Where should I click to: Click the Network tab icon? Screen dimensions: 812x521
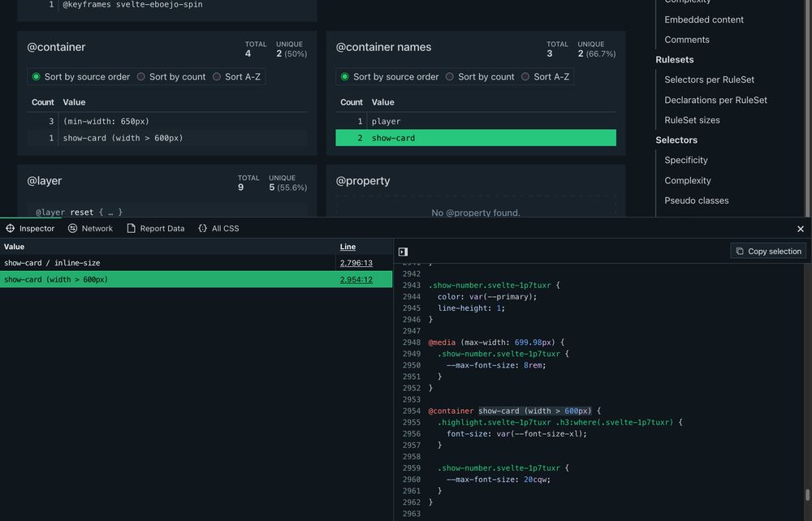pyautogui.click(x=72, y=228)
